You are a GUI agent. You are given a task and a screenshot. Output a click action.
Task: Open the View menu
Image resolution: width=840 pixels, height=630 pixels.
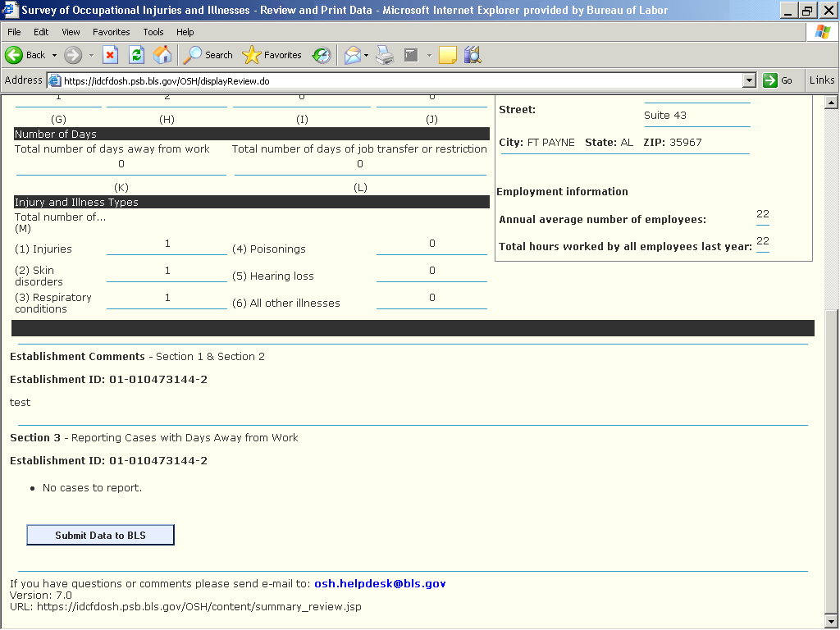71,32
